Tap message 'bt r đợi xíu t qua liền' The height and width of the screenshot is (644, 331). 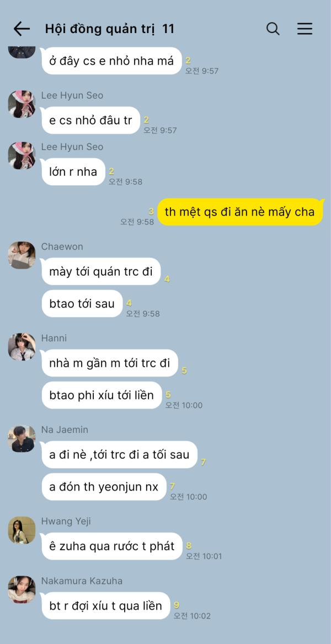pyautogui.click(x=106, y=606)
